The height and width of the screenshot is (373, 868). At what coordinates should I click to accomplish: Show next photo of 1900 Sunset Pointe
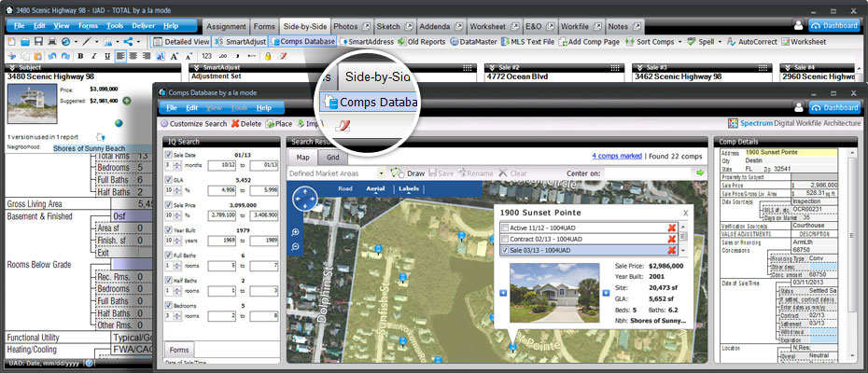(606, 293)
